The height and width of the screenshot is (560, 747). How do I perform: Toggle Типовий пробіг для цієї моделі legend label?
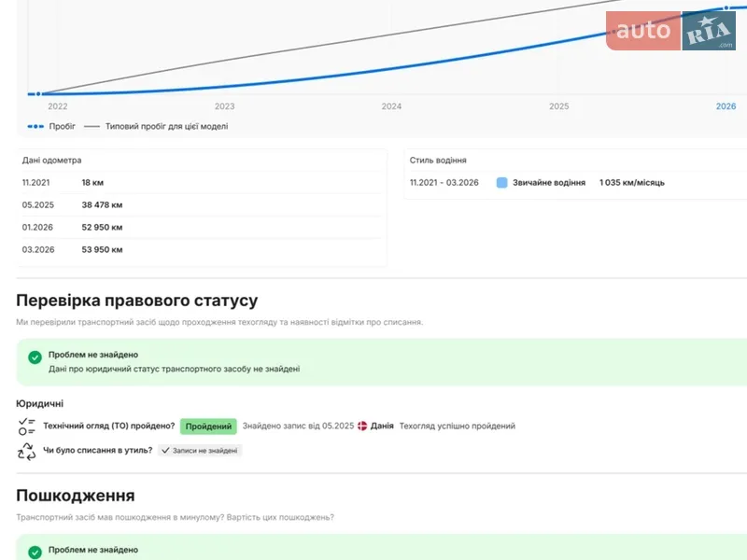pyautogui.click(x=166, y=126)
